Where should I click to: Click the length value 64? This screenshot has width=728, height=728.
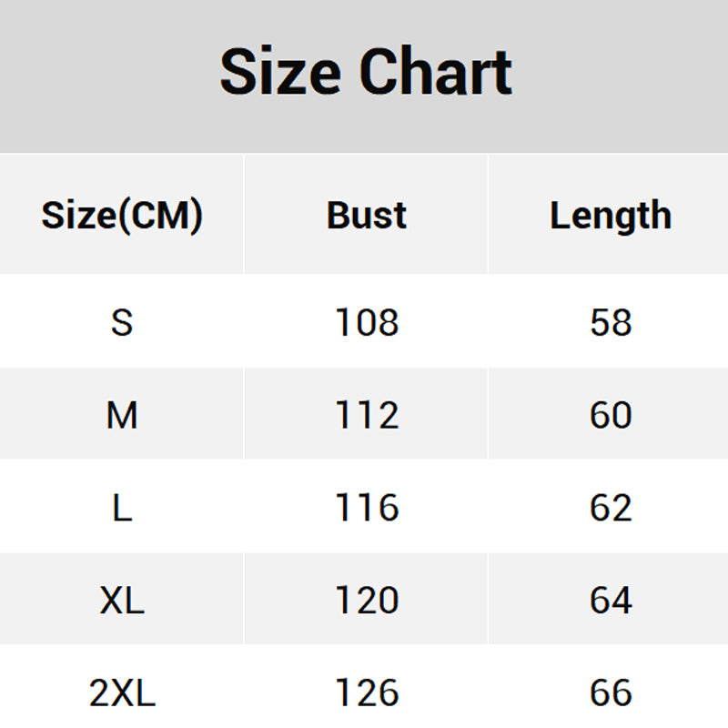pyautogui.click(x=611, y=601)
